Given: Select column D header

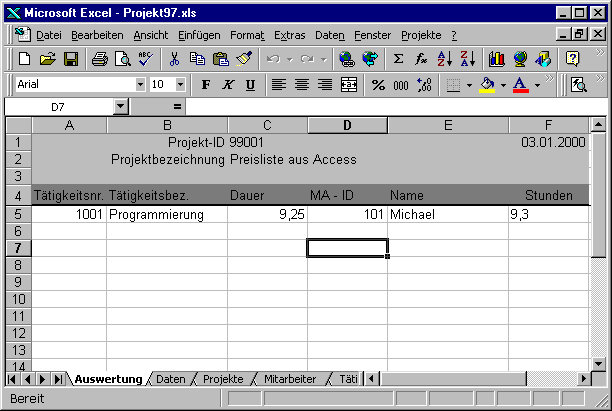Looking at the screenshot, I should [x=347, y=125].
